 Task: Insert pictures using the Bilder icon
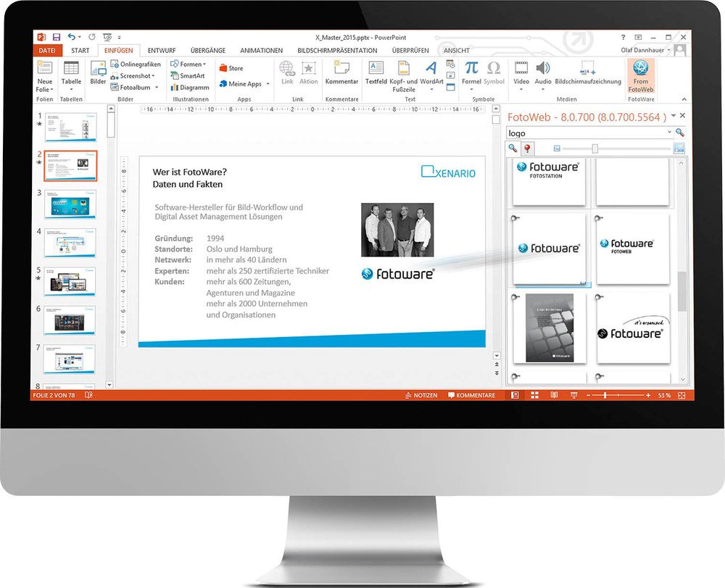[98, 73]
